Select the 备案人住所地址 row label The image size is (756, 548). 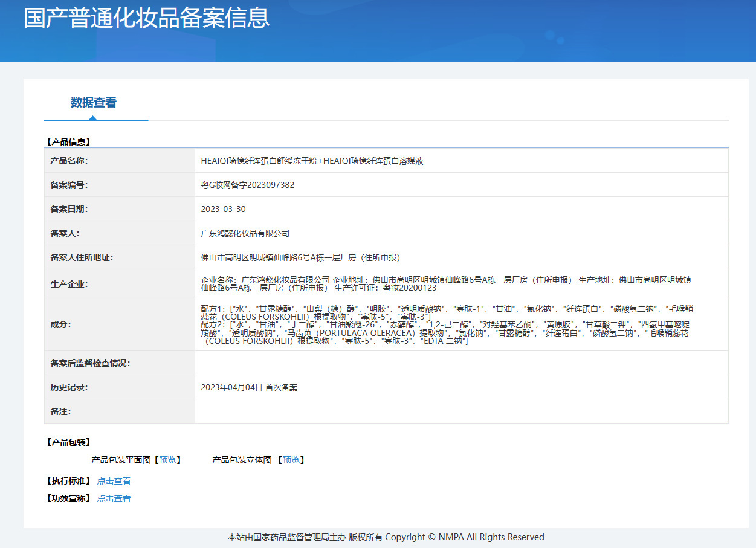[82, 257]
